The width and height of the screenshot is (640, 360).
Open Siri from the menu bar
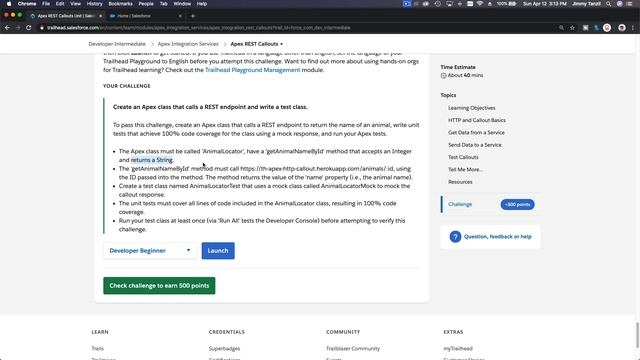tap(619, 4)
